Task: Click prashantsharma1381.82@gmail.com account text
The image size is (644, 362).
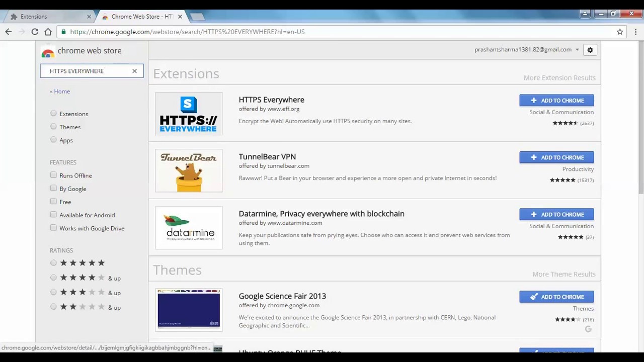Action: 523,50
